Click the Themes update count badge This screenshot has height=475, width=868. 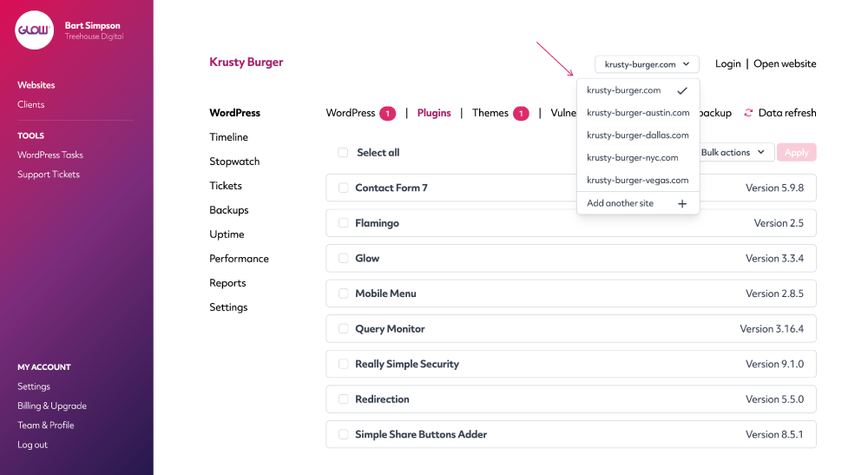click(x=521, y=114)
